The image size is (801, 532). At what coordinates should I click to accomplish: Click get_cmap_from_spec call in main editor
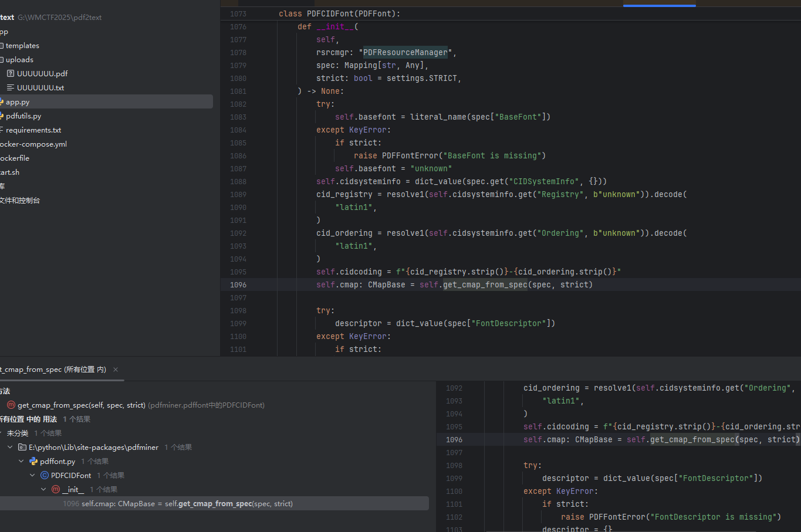485,284
